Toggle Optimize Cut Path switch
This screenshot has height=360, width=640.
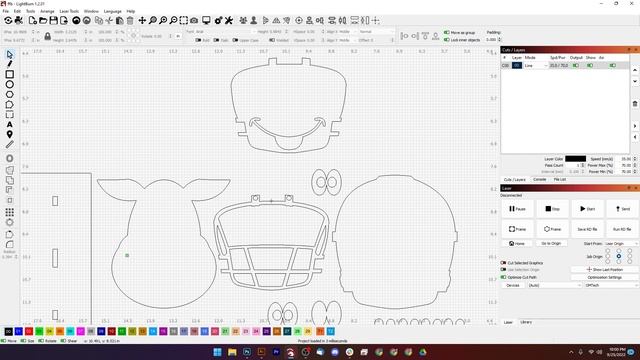(503, 277)
